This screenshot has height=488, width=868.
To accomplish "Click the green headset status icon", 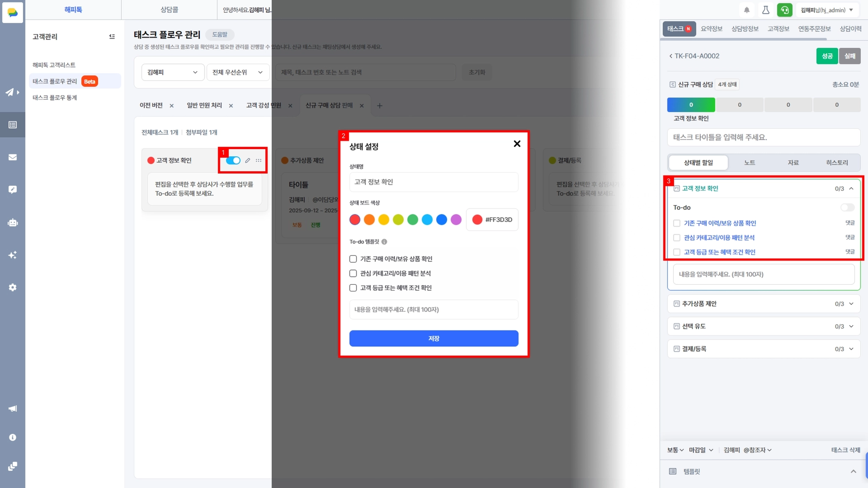I will click(x=785, y=10).
